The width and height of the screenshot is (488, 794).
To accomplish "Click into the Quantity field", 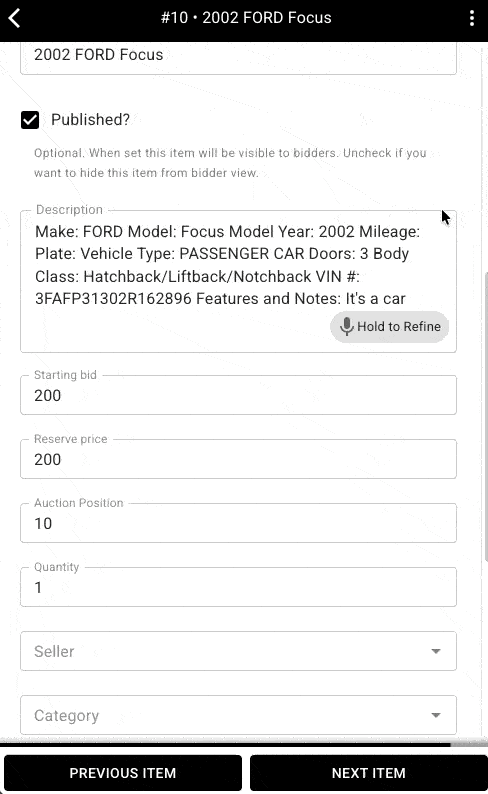I will pos(238,587).
